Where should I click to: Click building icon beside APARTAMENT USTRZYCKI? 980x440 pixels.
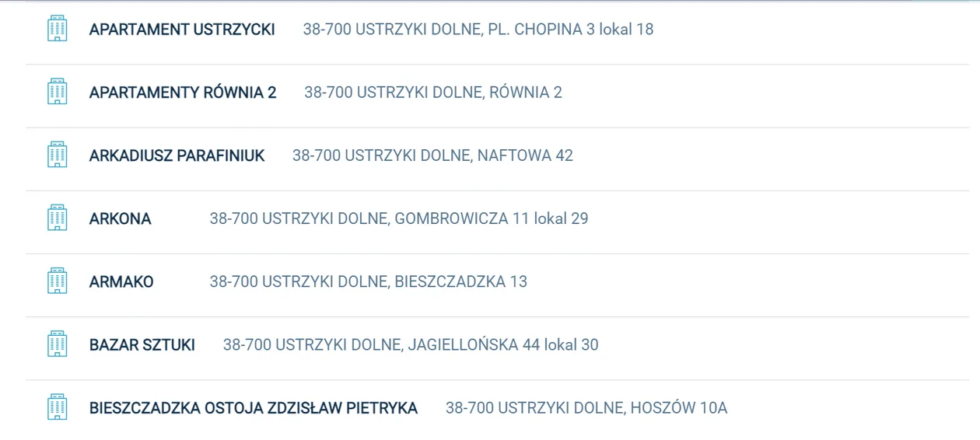[57, 29]
